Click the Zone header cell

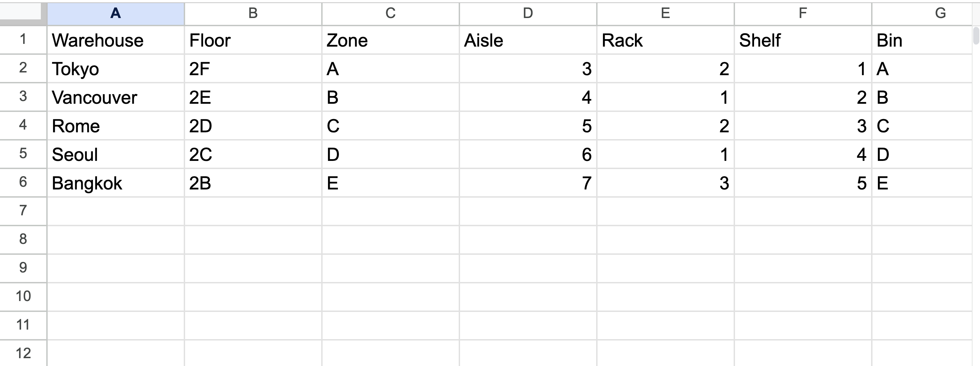click(x=390, y=40)
